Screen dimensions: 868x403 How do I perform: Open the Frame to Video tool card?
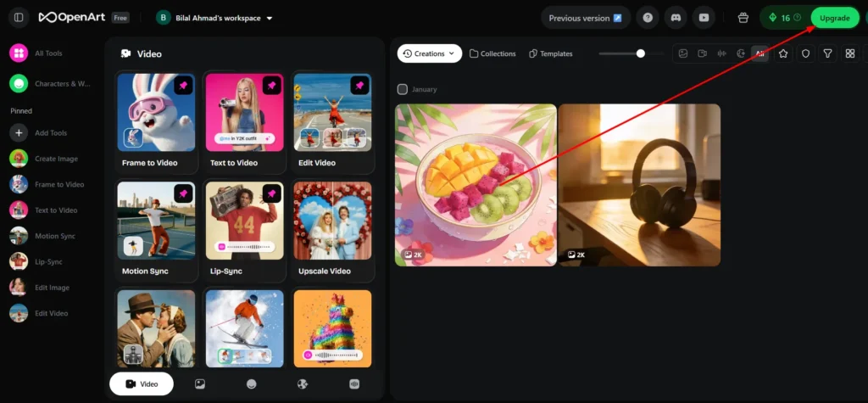click(156, 122)
